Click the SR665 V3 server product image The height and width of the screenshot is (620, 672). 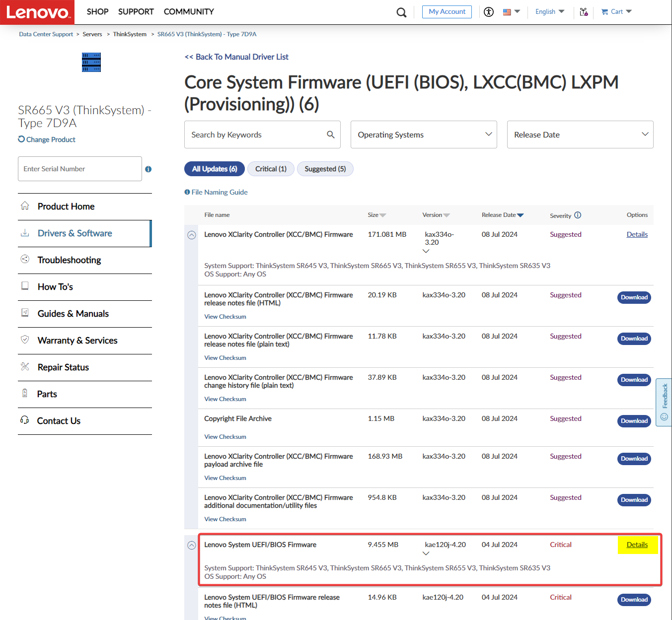(x=91, y=62)
